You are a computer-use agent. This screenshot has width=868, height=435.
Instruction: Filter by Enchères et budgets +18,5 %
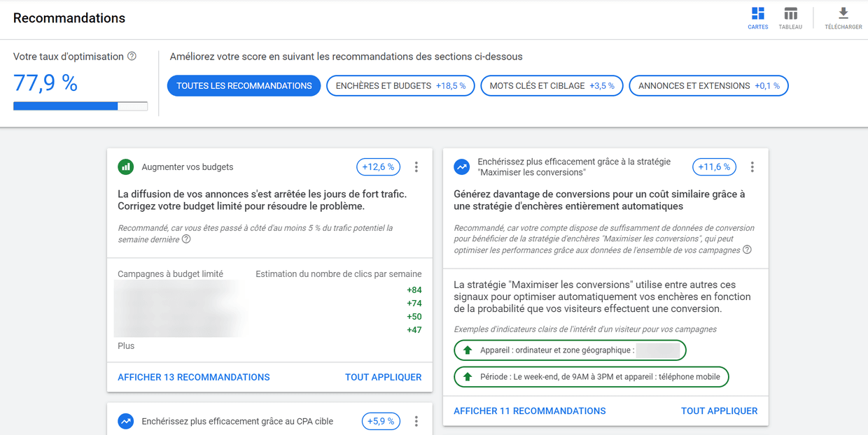[x=400, y=86]
